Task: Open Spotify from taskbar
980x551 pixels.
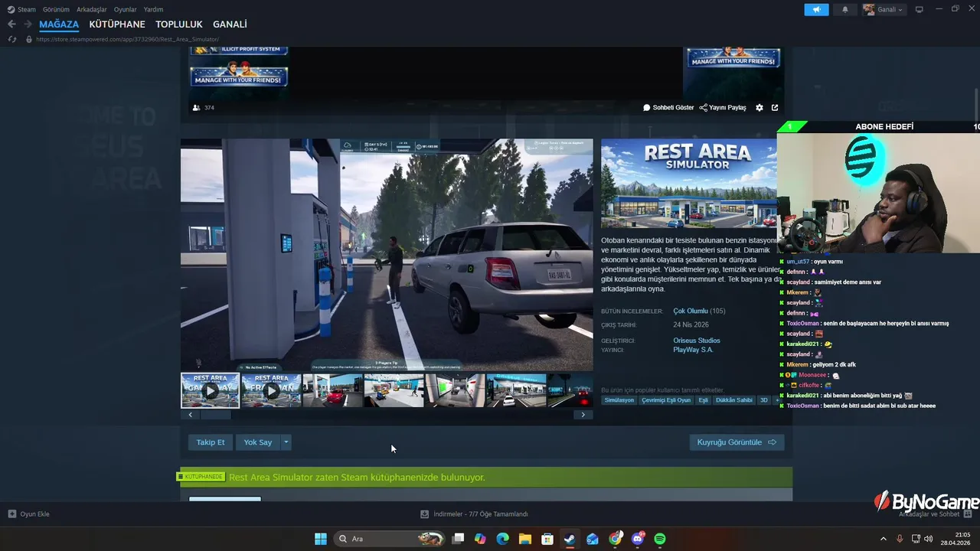Action: 660,539
